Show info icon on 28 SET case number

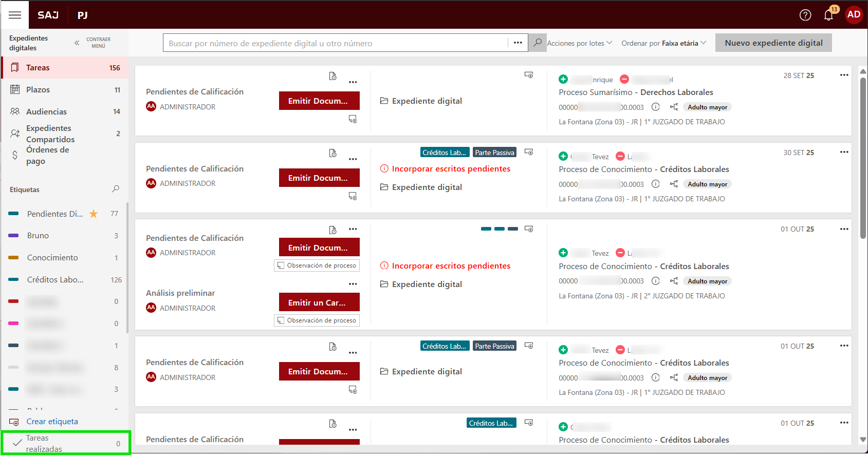click(x=656, y=107)
